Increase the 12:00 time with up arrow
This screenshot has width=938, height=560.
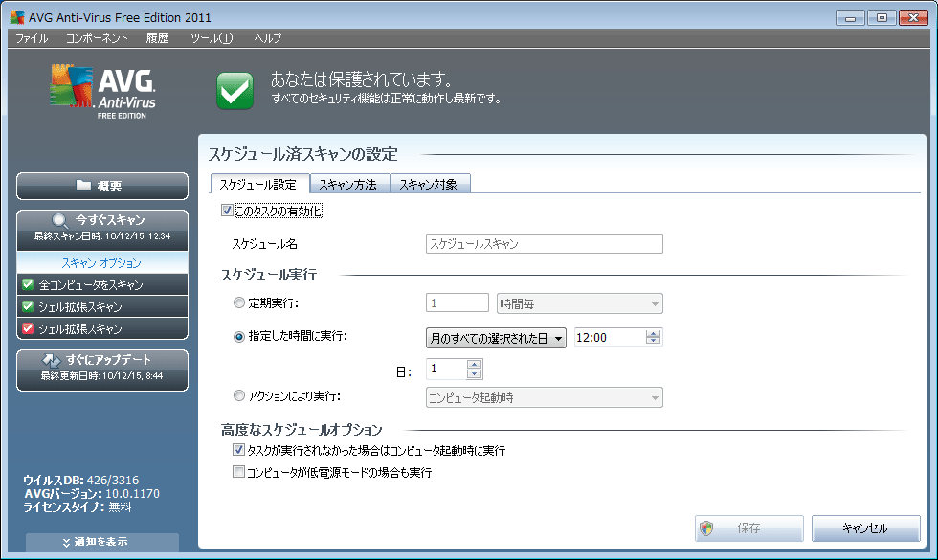tap(653, 333)
